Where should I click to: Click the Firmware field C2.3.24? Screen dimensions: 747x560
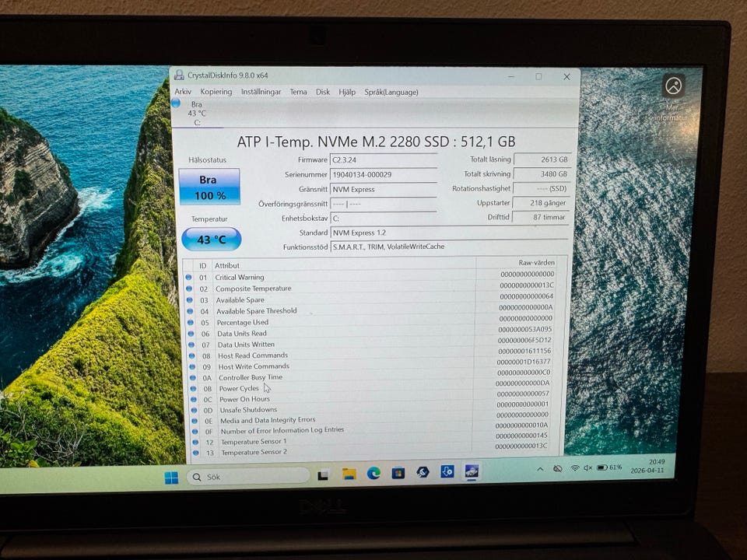[x=384, y=160]
